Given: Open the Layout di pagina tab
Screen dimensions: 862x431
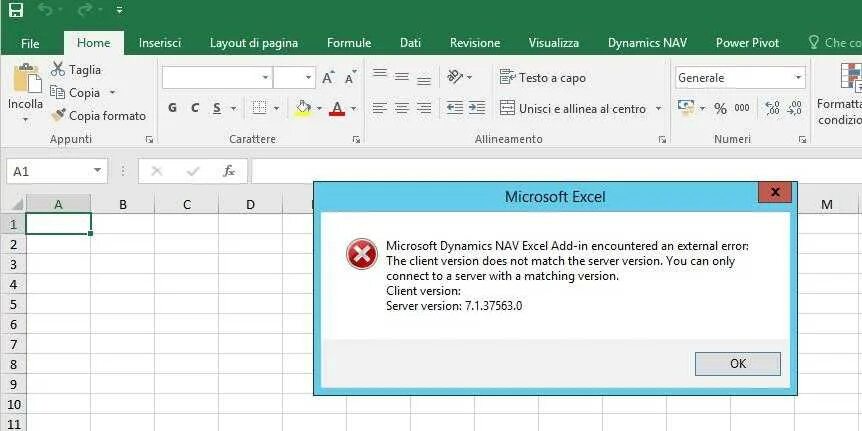Looking at the screenshot, I should coord(253,43).
